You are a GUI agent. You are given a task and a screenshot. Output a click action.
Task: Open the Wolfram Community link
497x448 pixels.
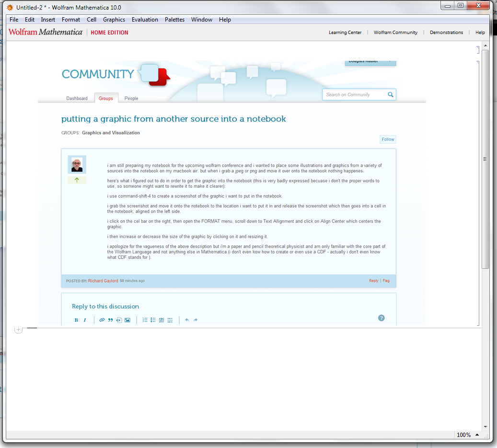(x=395, y=32)
